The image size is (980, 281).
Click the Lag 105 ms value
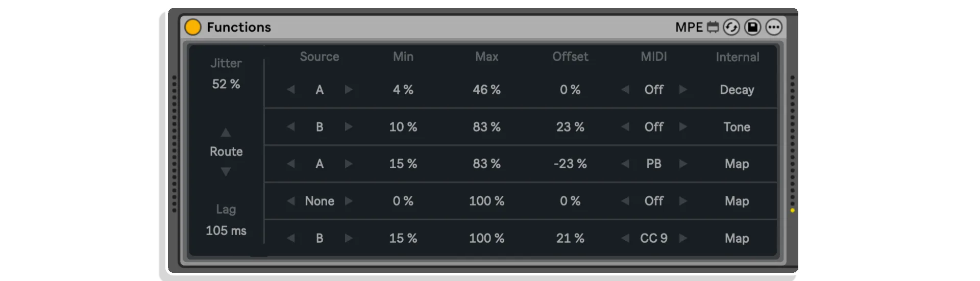coord(226,231)
